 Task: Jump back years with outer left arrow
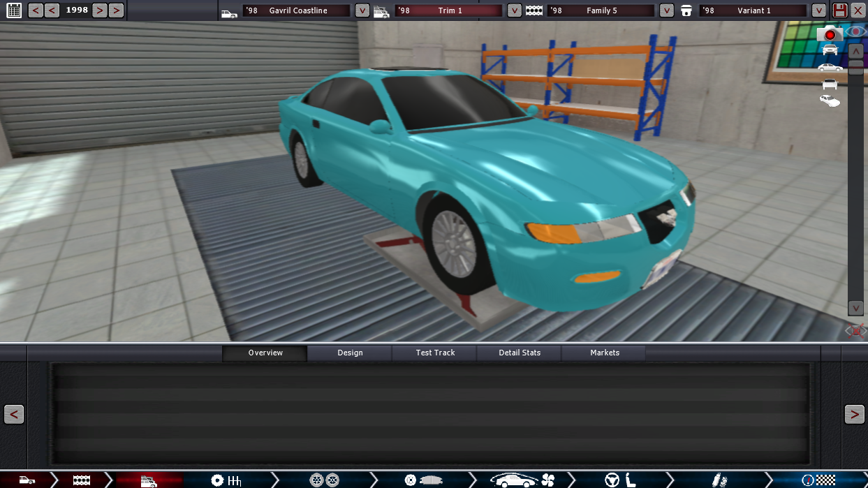tap(36, 10)
